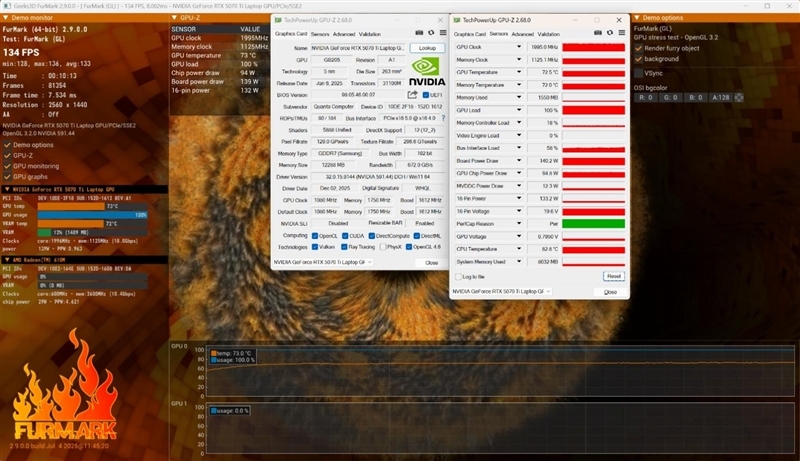Click the camera icon in GPU-Z Sensors window
Screen dimensions: 800x461
[598, 33]
